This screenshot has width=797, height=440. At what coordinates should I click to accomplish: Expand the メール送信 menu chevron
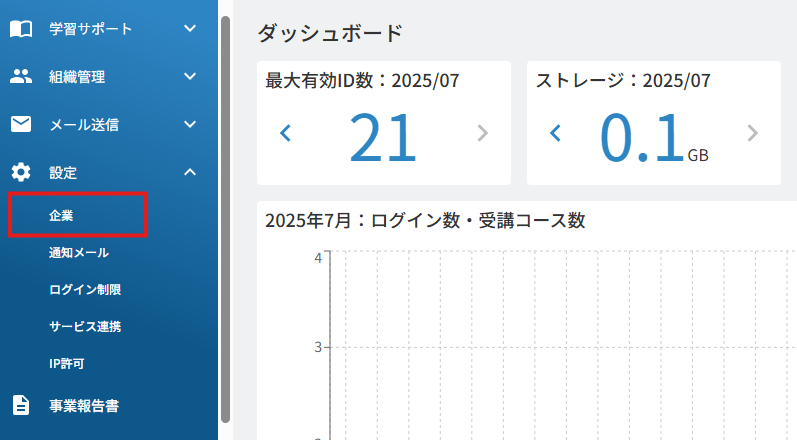[x=190, y=124]
